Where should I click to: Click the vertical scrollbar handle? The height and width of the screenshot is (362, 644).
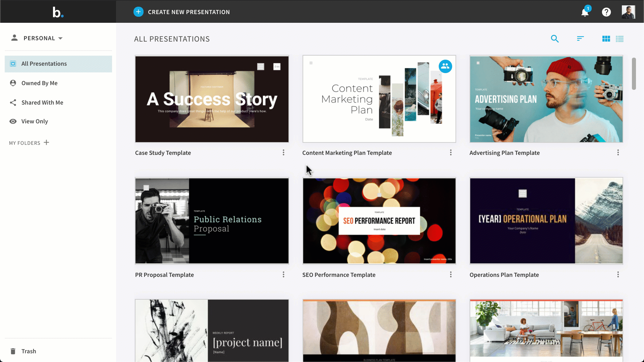click(634, 74)
